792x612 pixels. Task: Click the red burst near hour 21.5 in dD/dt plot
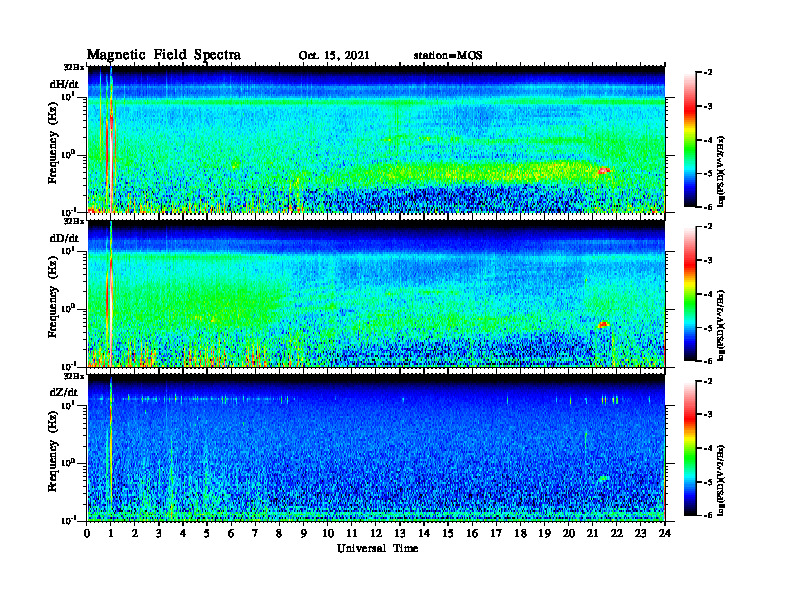click(x=604, y=324)
